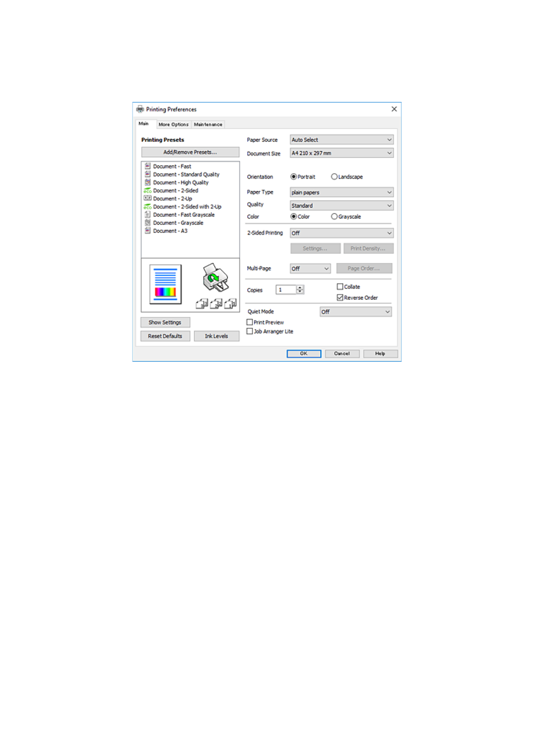The width and height of the screenshot is (534, 756).
Task: Select 'Document - Grayscale' preset text
Action: (178, 223)
